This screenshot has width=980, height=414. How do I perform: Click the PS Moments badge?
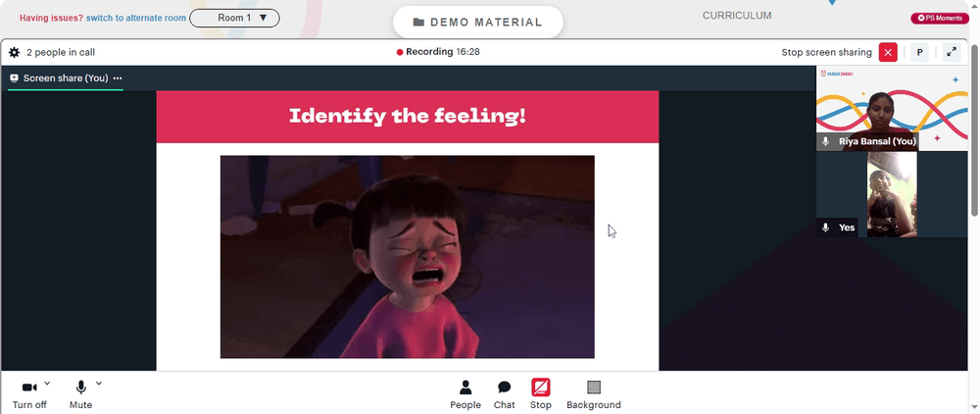(940, 18)
